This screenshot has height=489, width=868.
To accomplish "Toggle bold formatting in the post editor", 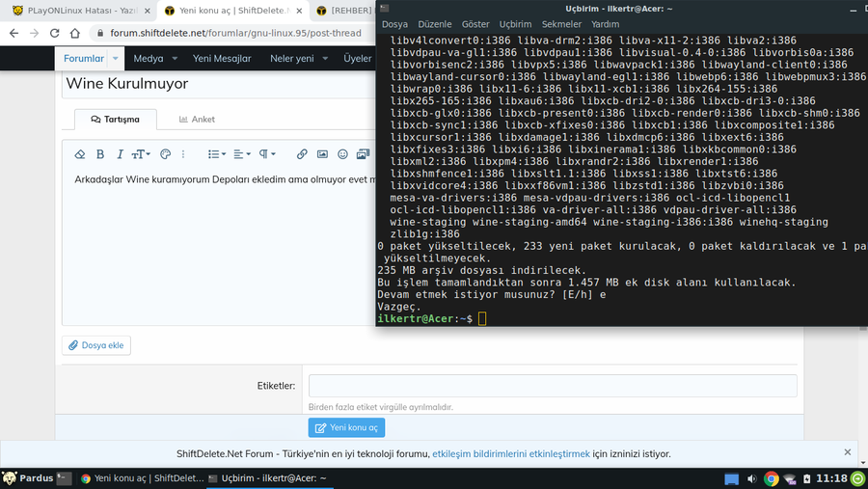I will tap(100, 154).
